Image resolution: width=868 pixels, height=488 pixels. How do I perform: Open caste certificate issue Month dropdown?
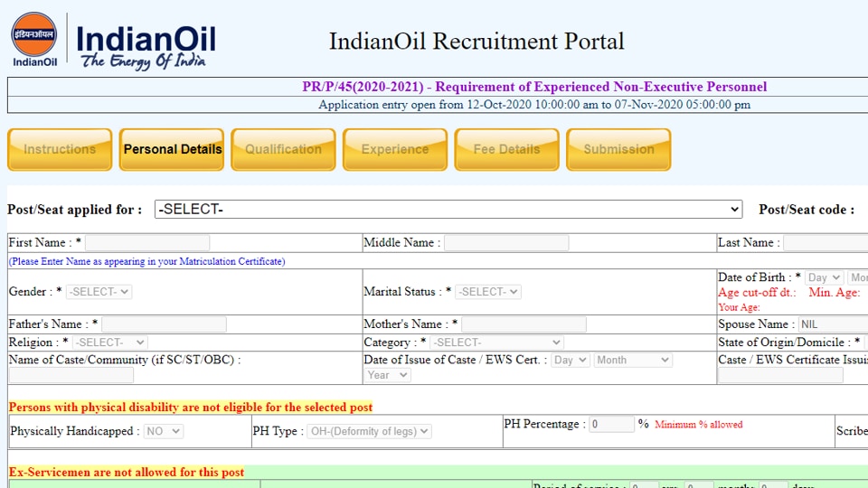633,361
